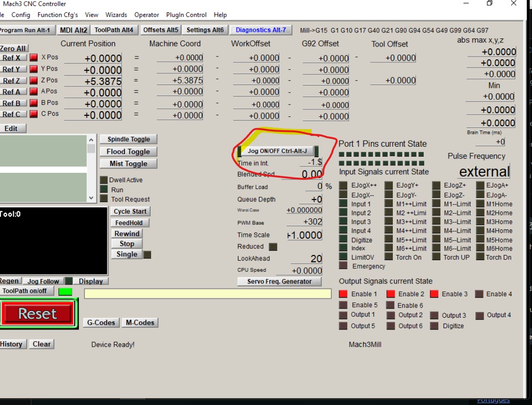The image size is (532, 405).
Task: Click the LimitOV input signal LED
Action: 343,257
